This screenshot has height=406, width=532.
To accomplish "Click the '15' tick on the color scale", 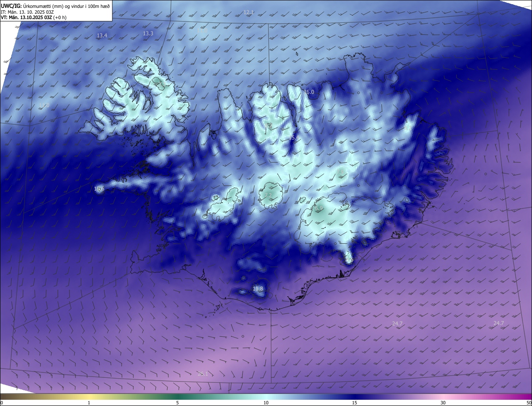I will click(x=355, y=403).
